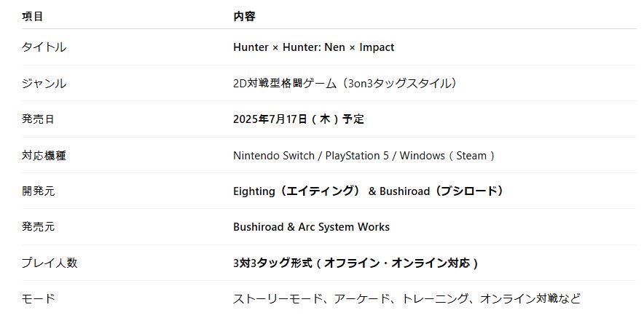The width and height of the screenshot is (644, 318).
Task: Select the 対応機種 row label
Action: click(44, 155)
